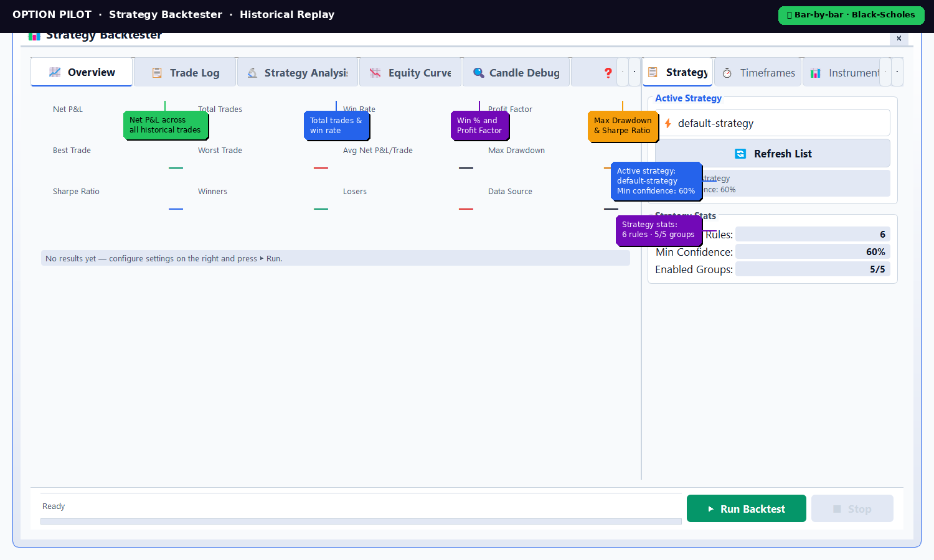The width and height of the screenshot is (934, 560).
Task: Click the Strategy Analysis flask icon
Action: (x=252, y=73)
